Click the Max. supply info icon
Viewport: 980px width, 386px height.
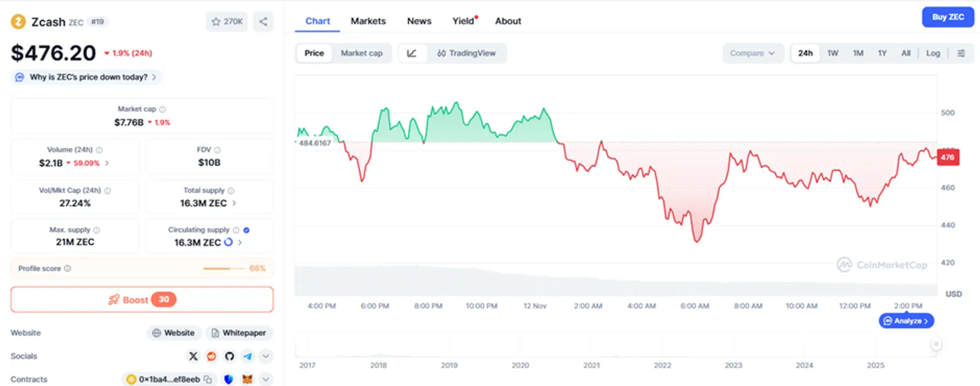point(97,231)
